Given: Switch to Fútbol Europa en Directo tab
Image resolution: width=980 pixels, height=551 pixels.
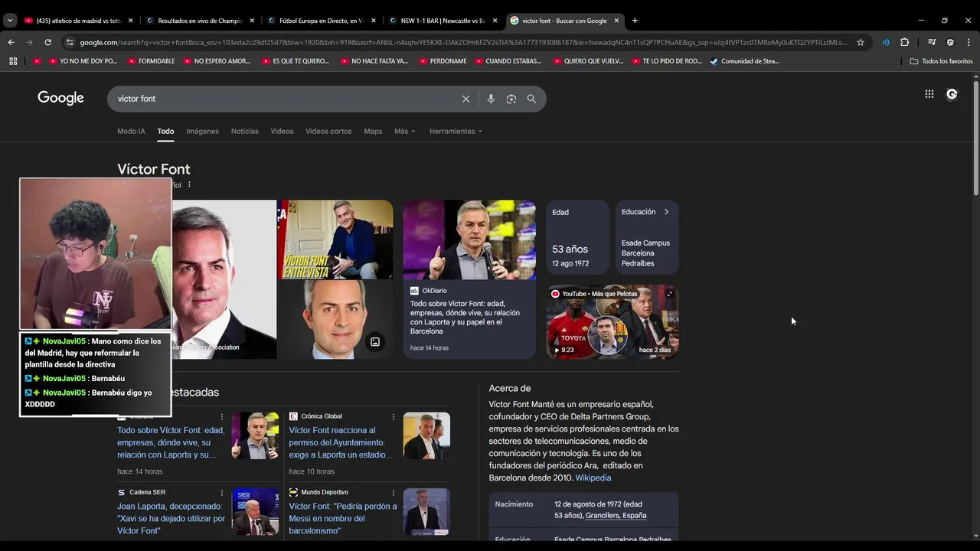Looking at the screenshot, I should point(320,21).
